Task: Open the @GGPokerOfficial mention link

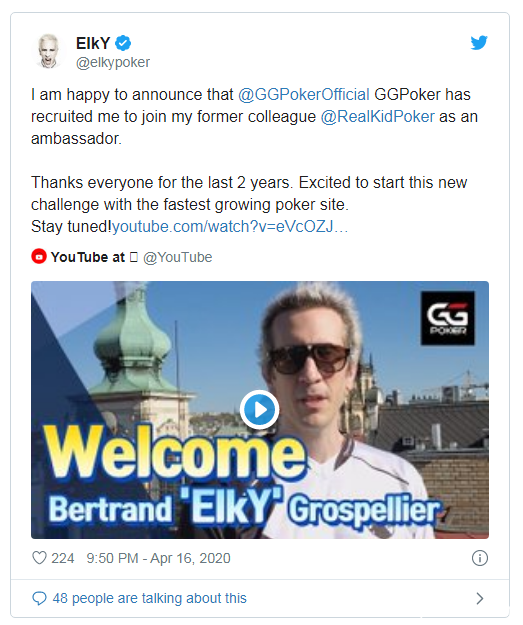Action: [304, 94]
